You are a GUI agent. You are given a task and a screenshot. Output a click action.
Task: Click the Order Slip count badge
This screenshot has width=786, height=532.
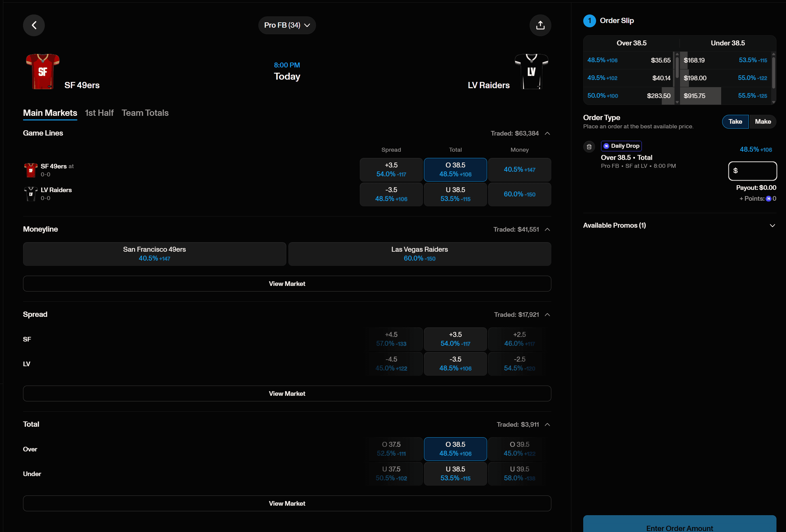pos(589,21)
